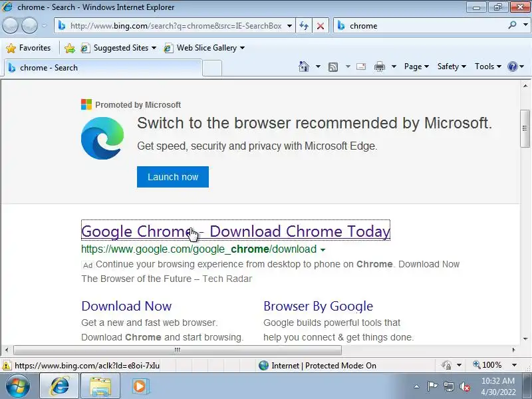Expand the Print options dropdown arrow
Screen dimensions: 532x399
pyautogui.click(x=394, y=66)
